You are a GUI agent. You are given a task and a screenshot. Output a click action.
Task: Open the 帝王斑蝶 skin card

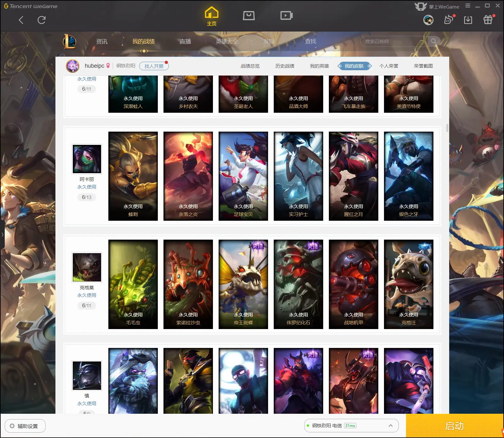pyautogui.click(x=243, y=284)
